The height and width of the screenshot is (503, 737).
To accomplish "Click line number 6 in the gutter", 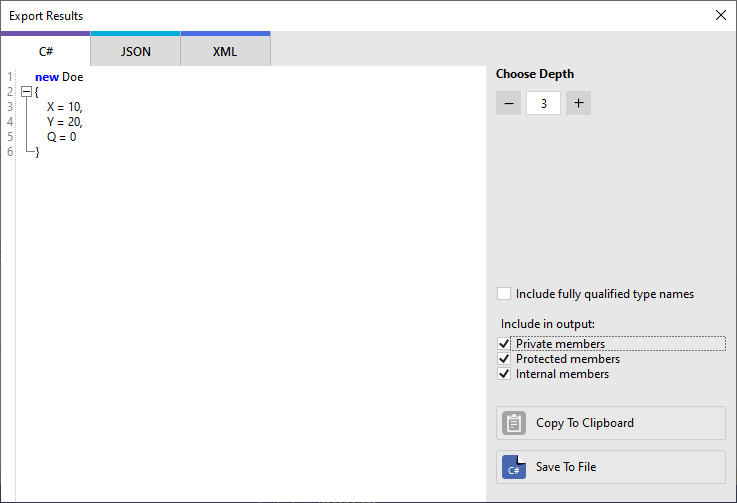I will 10,152.
